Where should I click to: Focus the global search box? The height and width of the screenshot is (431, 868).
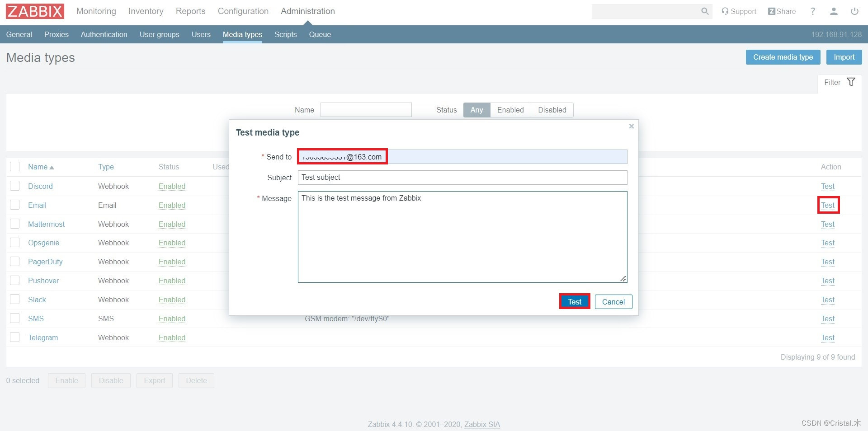click(x=646, y=11)
